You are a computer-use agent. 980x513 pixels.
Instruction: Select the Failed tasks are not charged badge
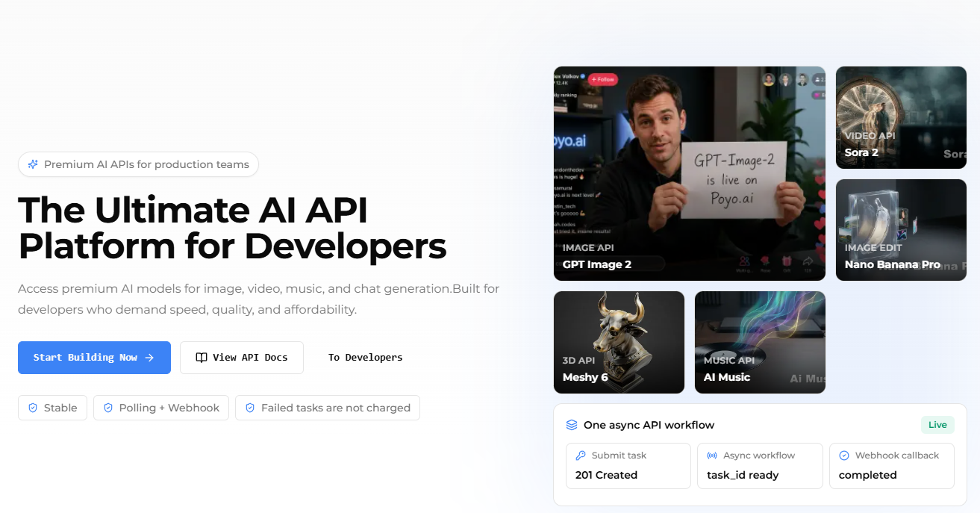click(x=328, y=408)
